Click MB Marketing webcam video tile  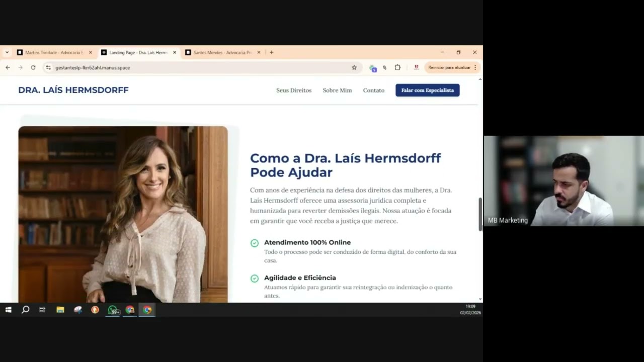pos(563,181)
